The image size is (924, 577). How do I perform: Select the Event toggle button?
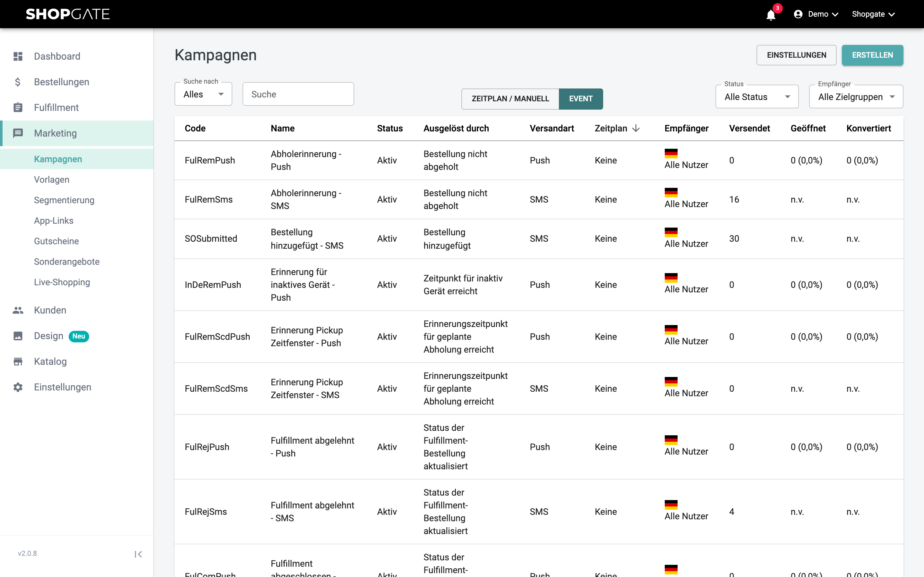click(x=581, y=99)
